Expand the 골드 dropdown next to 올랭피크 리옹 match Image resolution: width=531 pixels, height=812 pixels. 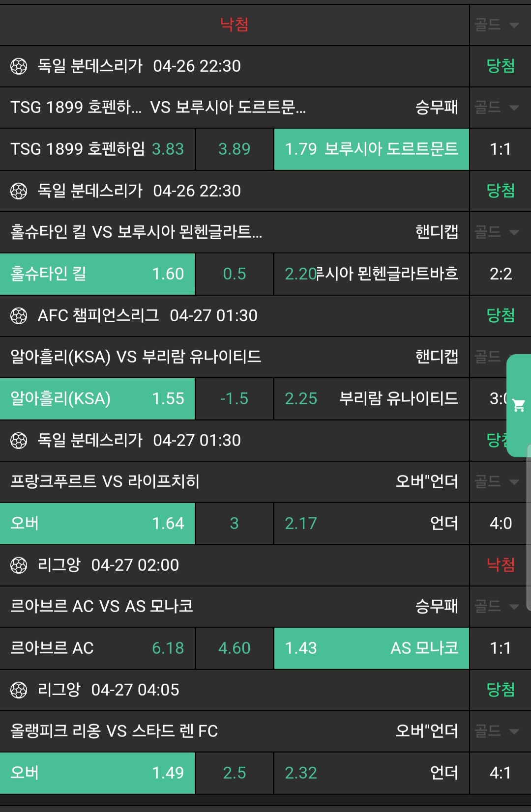(x=498, y=731)
